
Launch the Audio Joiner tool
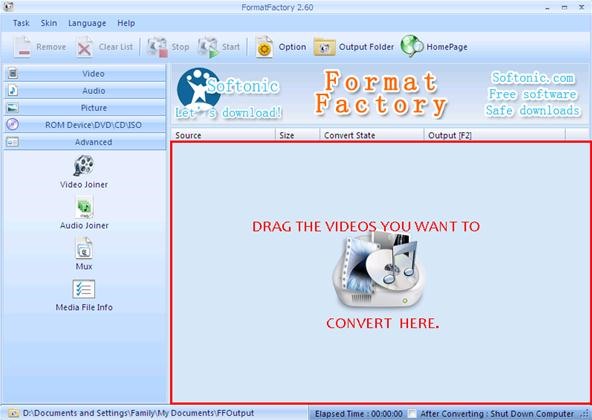[84, 213]
